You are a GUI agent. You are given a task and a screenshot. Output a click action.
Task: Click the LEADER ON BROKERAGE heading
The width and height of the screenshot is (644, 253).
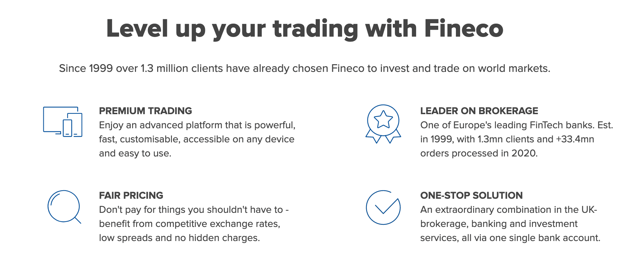[x=479, y=111]
